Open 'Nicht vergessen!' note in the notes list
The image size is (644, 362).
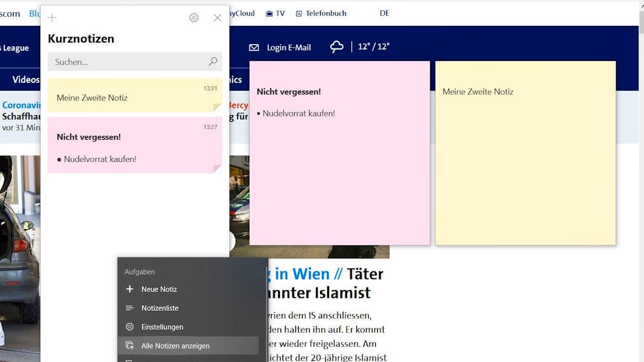click(x=134, y=146)
